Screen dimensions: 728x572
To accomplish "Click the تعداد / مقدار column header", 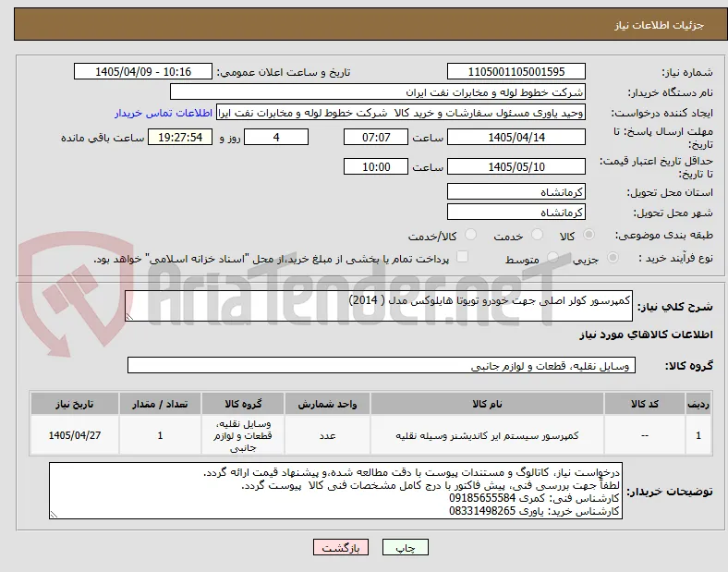I will (160, 404).
